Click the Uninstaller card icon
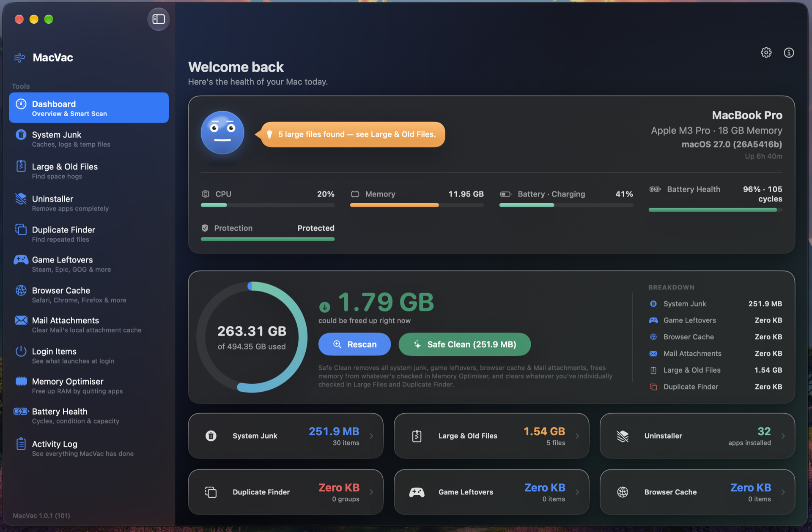Image resolution: width=812 pixels, height=532 pixels. [x=623, y=436]
